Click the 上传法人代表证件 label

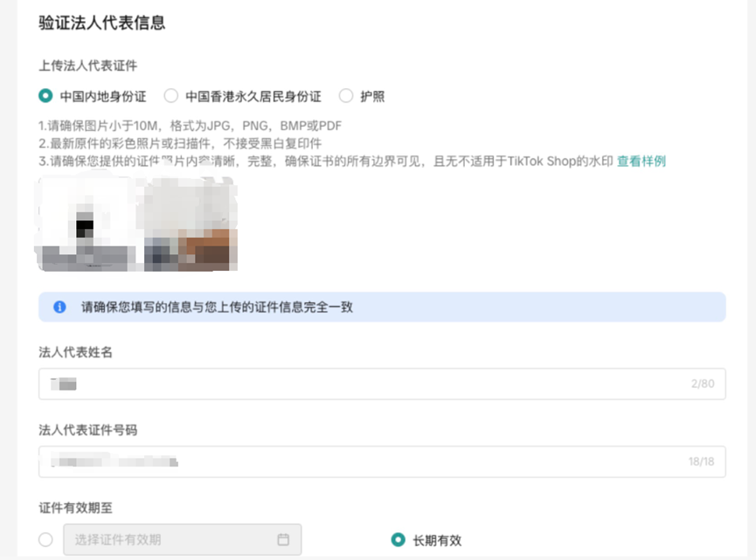tap(87, 66)
